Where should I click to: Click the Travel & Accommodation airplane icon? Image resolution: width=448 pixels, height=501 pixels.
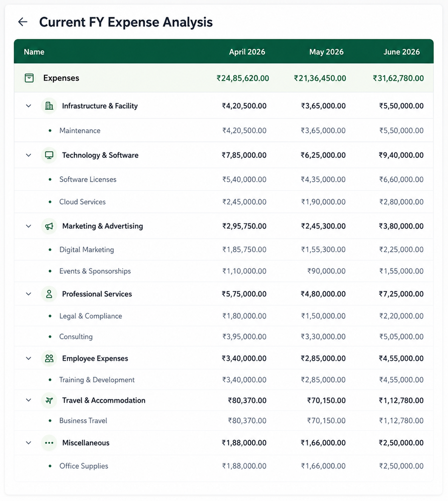pyautogui.click(x=49, y=401)
